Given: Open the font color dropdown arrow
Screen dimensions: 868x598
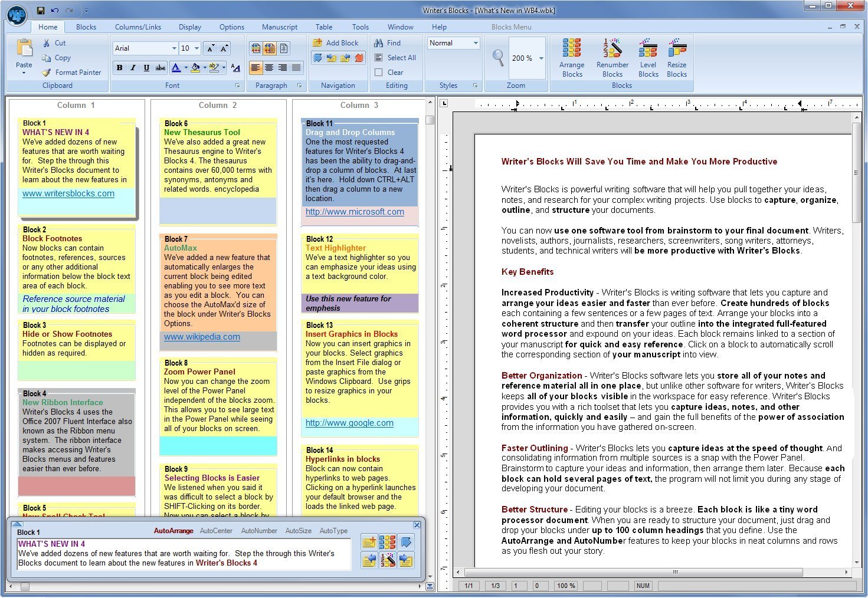Looking at the screenshot, I should (x=186, y=68).
